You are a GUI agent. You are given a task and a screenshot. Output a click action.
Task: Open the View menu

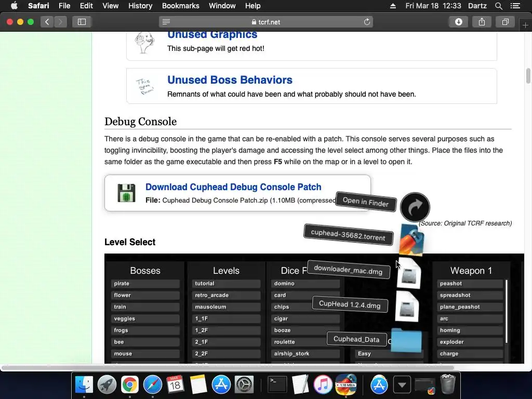(x=110, y=6)
